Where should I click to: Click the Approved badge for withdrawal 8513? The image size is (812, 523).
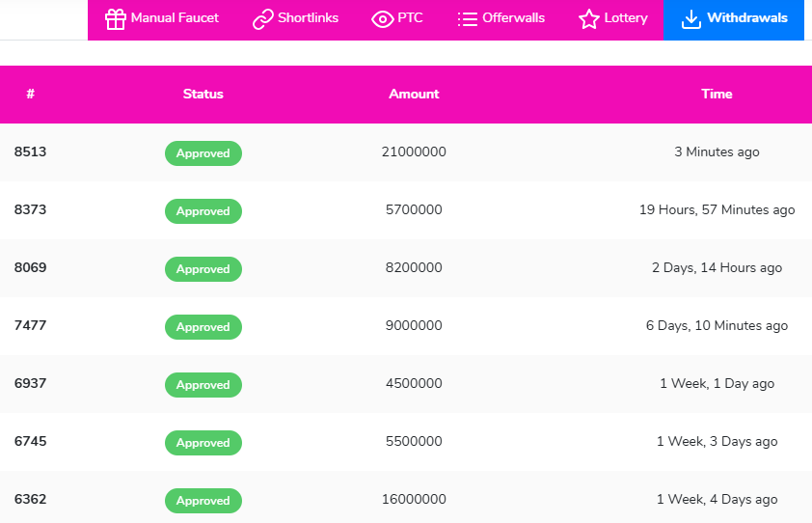click(203, 153)
